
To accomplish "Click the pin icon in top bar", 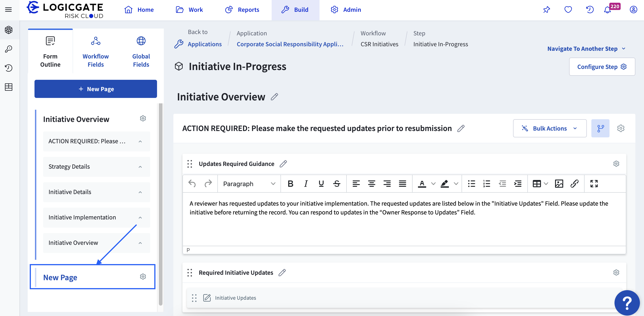I will coord(547,10).
